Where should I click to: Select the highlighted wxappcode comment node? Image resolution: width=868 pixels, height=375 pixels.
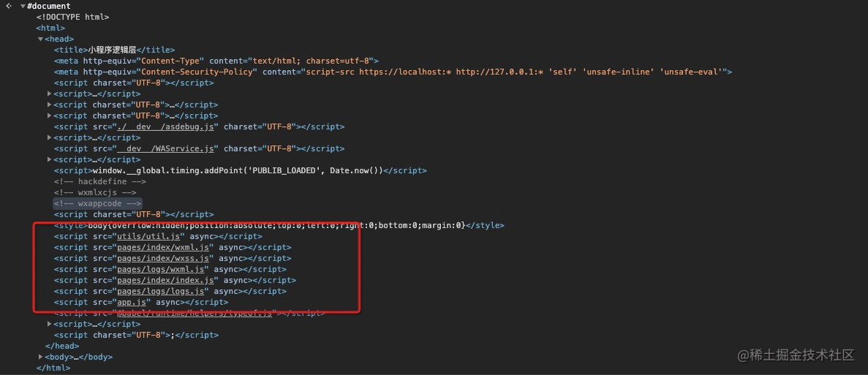97,203
